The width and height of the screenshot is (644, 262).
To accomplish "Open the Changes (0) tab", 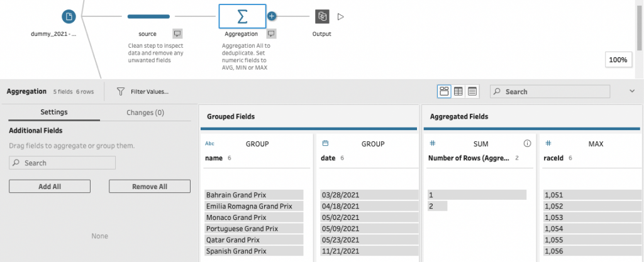I will coord(145,112).
